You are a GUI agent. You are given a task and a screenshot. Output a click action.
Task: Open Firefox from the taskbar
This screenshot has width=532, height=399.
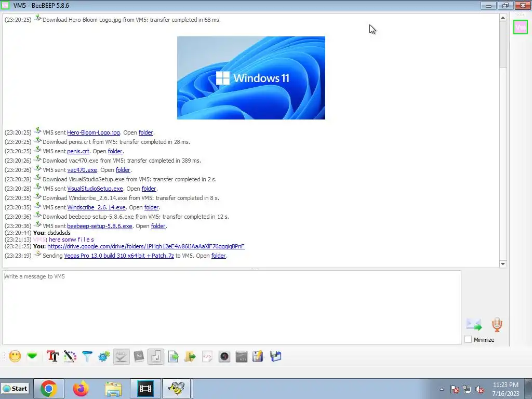81,389
